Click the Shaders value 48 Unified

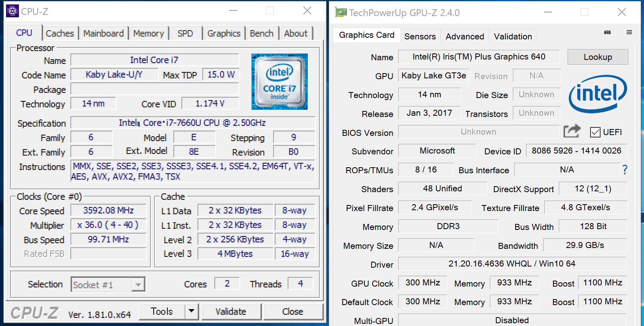tap(442, 189)
